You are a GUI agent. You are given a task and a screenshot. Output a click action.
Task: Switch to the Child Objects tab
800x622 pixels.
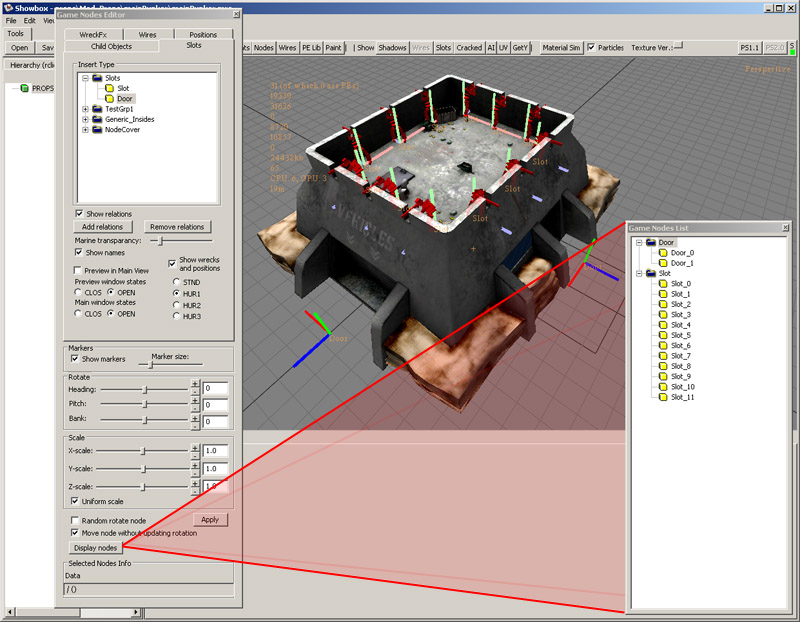(x=111, y=46)
